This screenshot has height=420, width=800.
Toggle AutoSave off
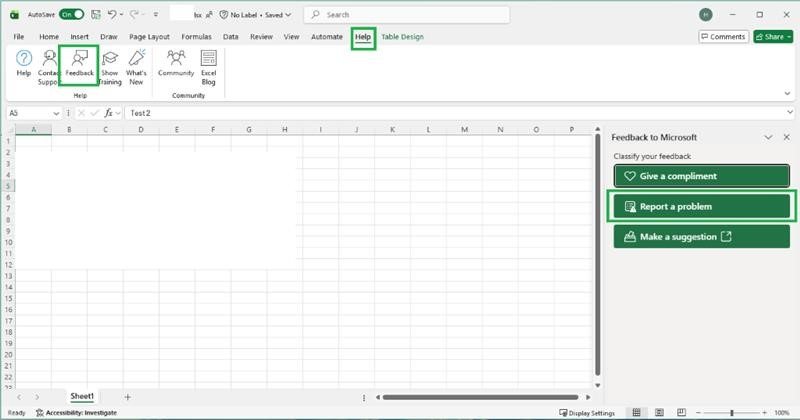tap(71, 15)
